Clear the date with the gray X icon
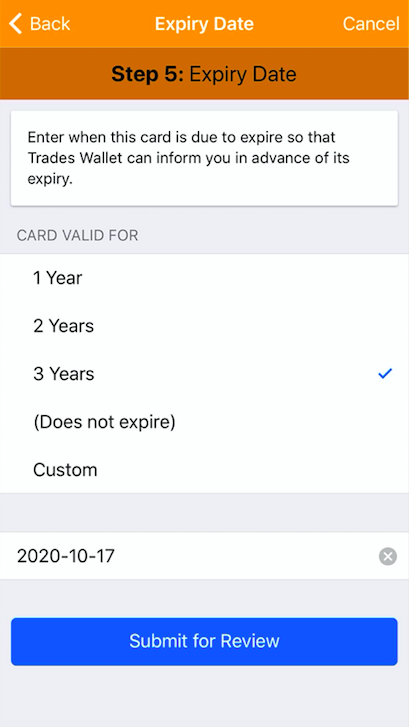This screenshot has width=409, height=727. coord(388,556)
